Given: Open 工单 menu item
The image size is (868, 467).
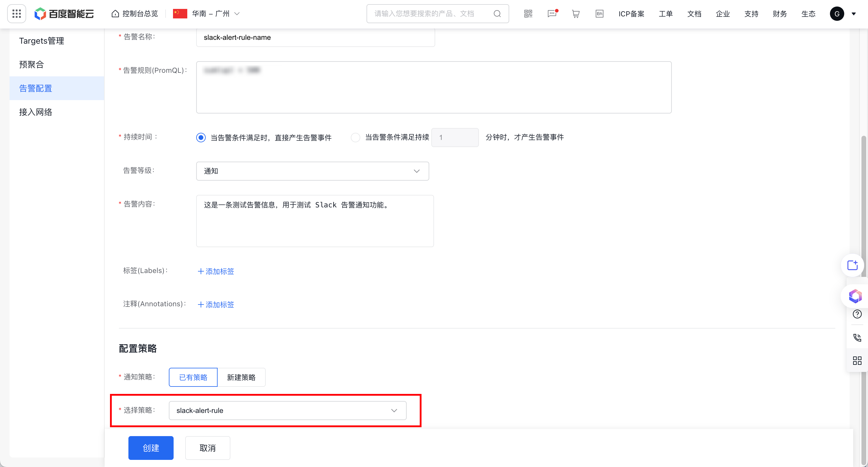Looking at the screenshot, I should click(x=666, y=14).
